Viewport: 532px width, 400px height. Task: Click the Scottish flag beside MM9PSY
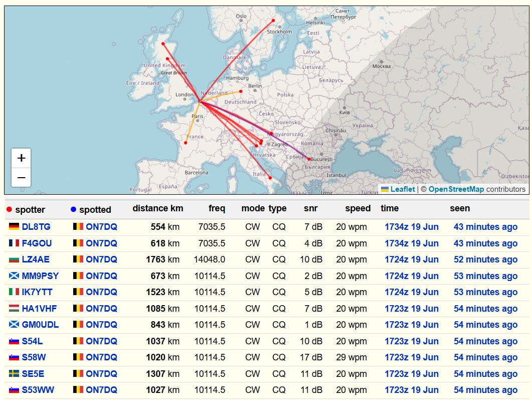[x=14, y=276]
